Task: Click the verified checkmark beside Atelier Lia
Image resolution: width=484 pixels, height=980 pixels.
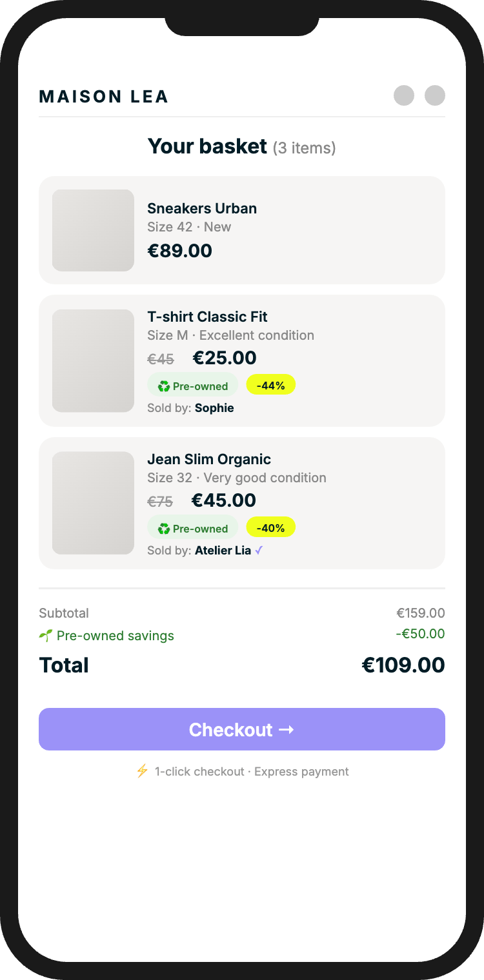Action: point(259,551)
